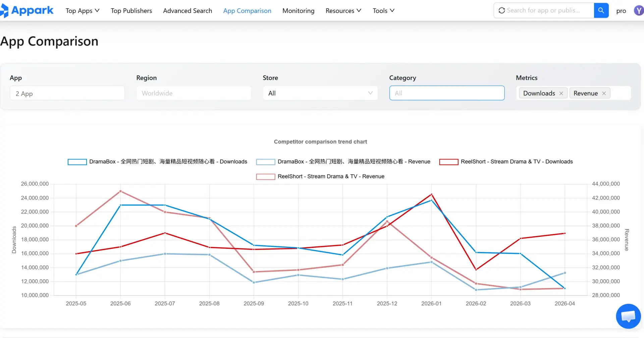The height and width of the screenshot is (338, 644).
Task: Open Advanced Search page
Action: tap(187, 11)
